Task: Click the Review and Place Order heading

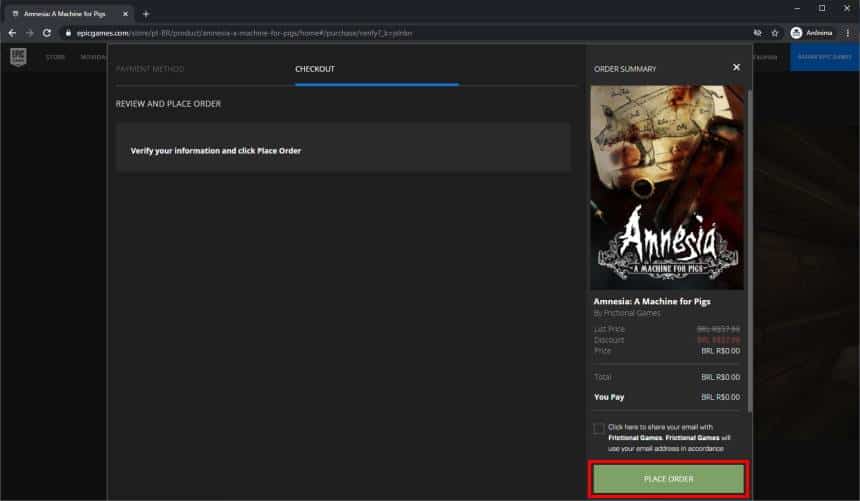Action: coord(168,104)
